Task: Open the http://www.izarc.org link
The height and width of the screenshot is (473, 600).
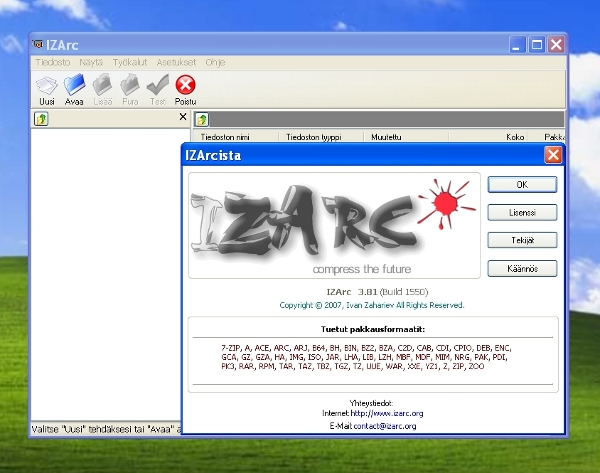Action: 387,413
